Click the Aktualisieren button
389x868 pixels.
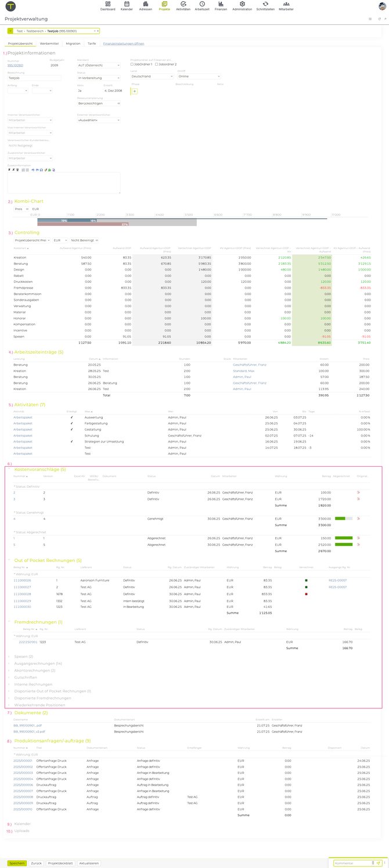[x=89, y=863]
